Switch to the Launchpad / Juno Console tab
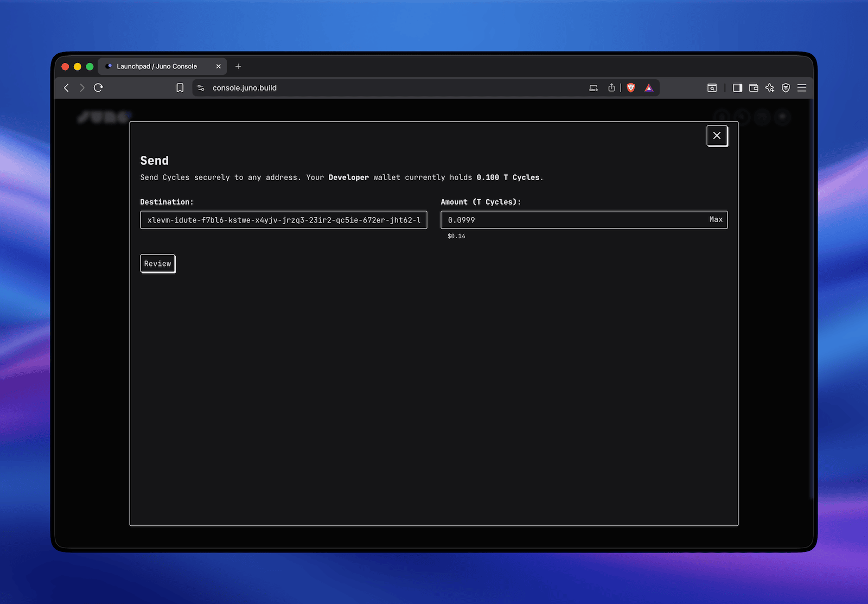The height and width of the screenshot is (604, 868). point(157,66)
